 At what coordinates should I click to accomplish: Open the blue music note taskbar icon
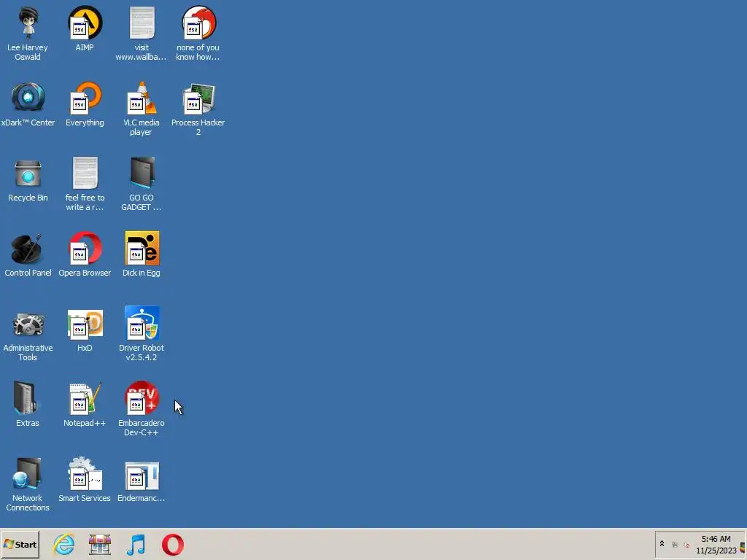tap(136, 544)
